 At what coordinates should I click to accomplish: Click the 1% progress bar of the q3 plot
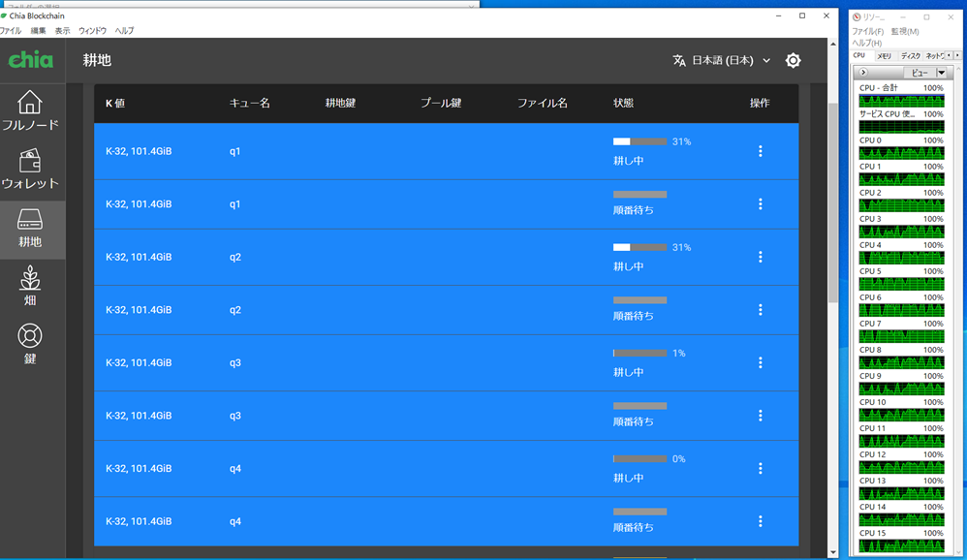[x=639, y=354]
